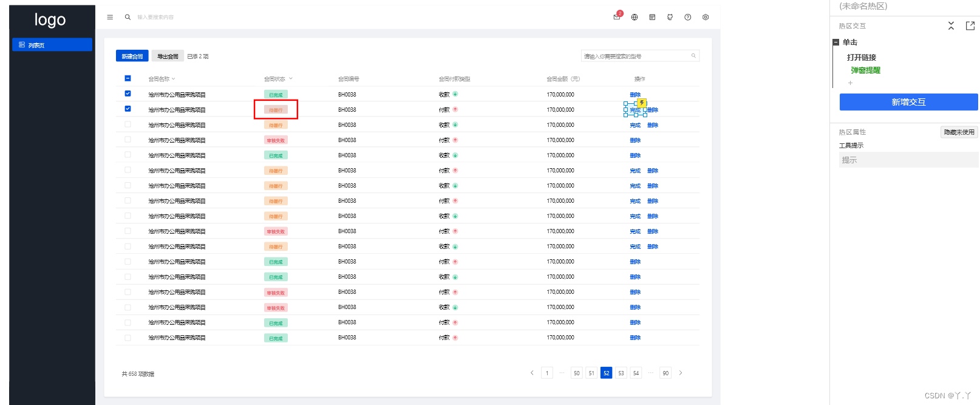Viewport: 980px width, 405px height.
Task: Open the settings gear icon in header
Action: pos(706,17)
